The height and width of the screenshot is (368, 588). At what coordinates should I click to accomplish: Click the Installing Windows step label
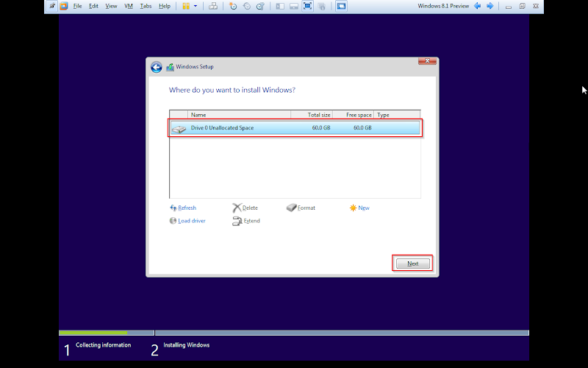click(187, 344)
